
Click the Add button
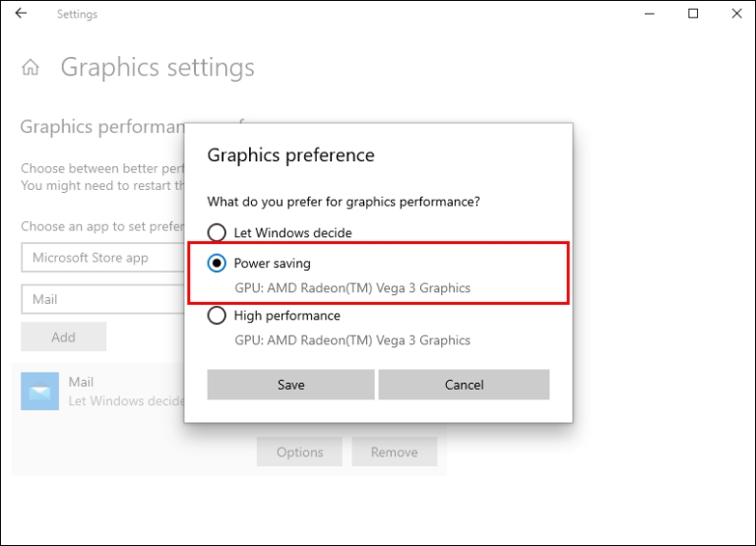[63, 336]
